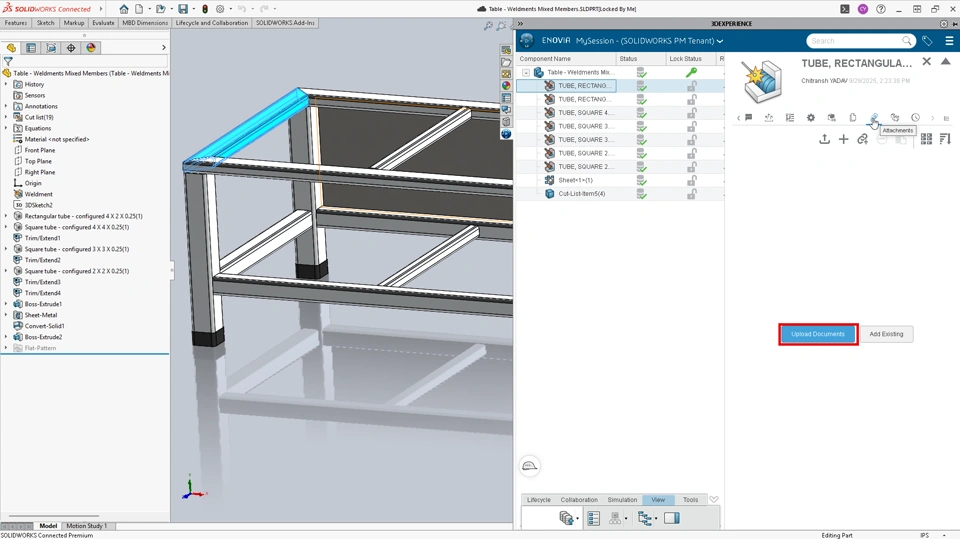Toggle lock for second TUBE, RECTANG row

coord(692,99)
